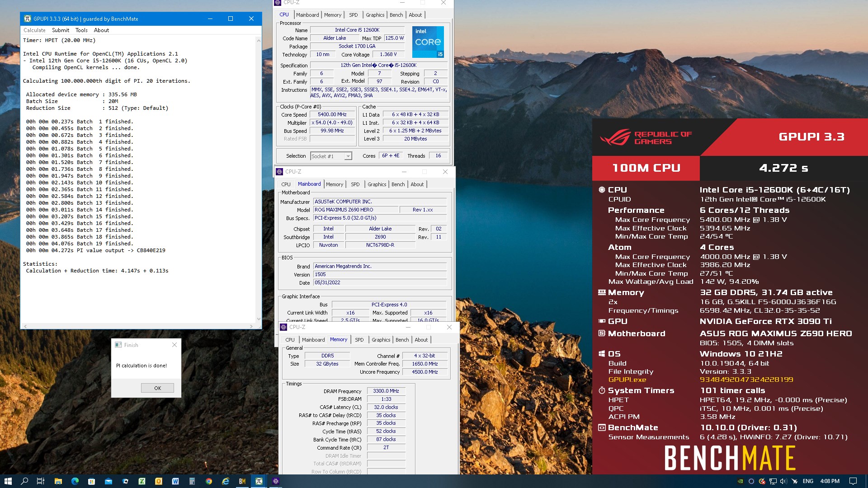This screenshot has width=868, height=488.
Task: Open the Windows Start menu
Action: click(8, 481)
